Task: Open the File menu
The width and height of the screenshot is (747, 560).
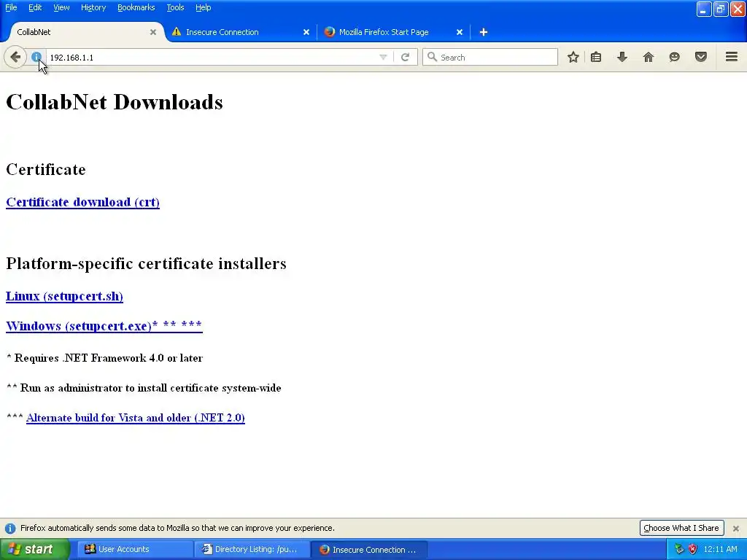Action: (x=11, y=7)
